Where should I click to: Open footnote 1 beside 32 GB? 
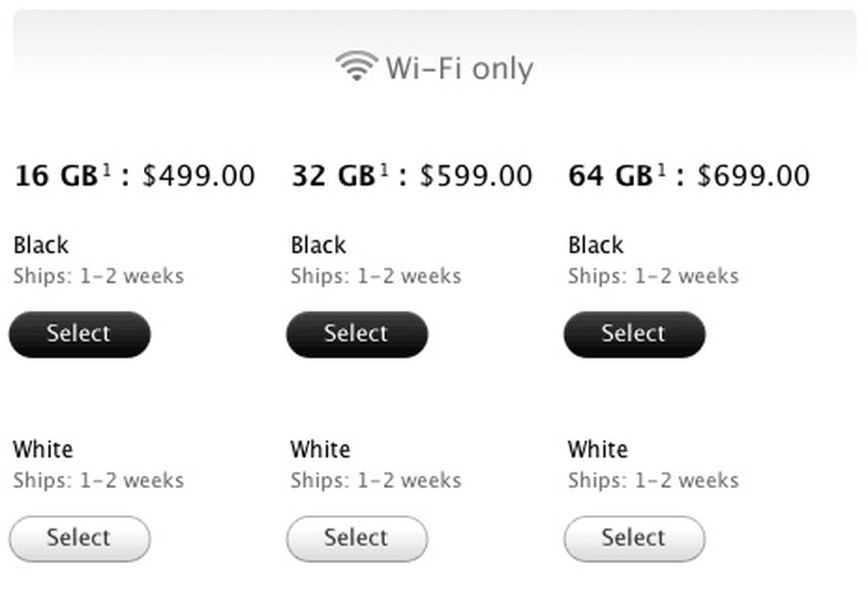click(384, 170)
